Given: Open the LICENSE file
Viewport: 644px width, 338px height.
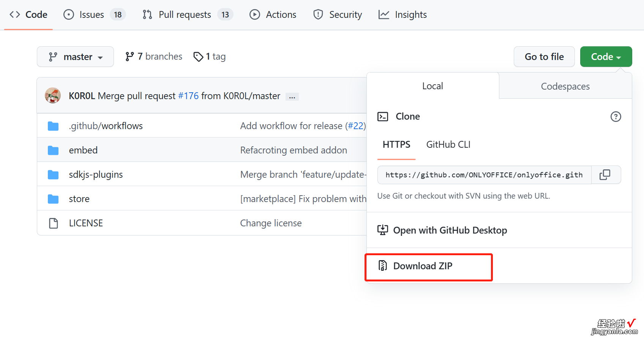Looking at the screenshot, I should click(86, 223).
